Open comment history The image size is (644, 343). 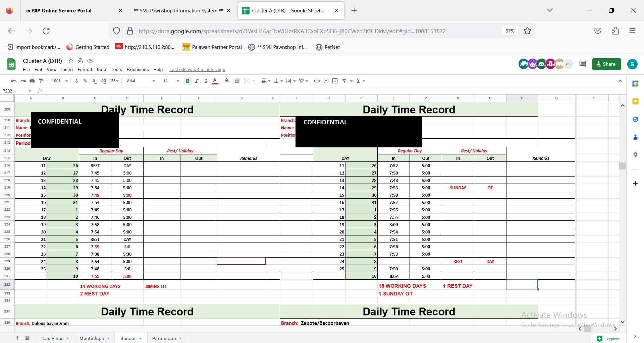583,64
